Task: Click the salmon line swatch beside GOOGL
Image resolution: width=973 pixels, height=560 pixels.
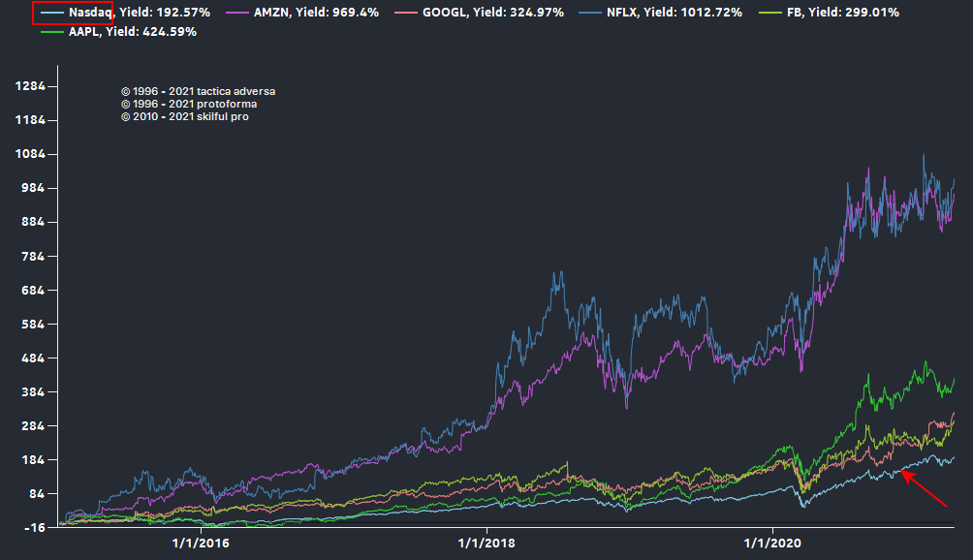Action: [x=405, y=13]
